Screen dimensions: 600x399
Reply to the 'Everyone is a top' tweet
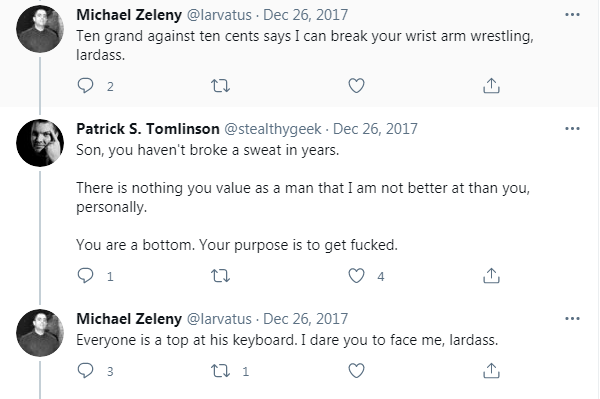coord(85,370)
